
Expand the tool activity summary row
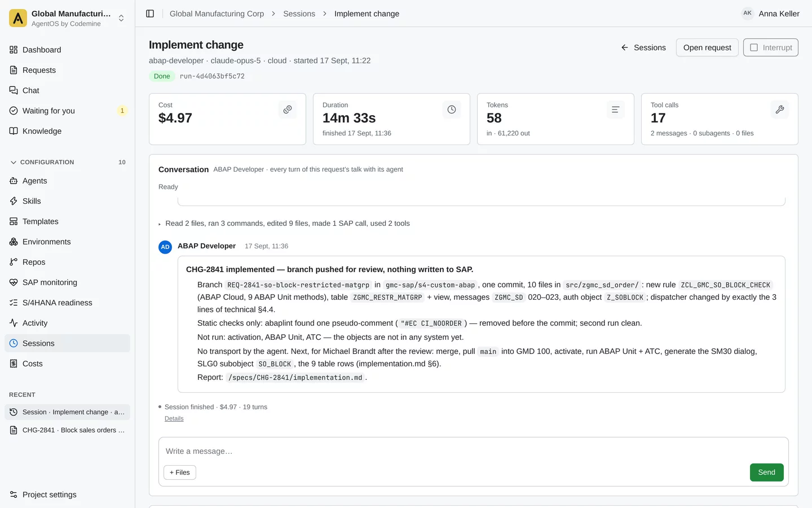(284, 224)
